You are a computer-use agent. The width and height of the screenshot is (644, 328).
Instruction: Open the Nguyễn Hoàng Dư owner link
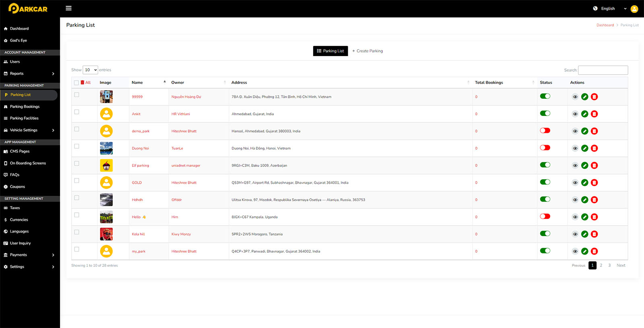[186, 97]
